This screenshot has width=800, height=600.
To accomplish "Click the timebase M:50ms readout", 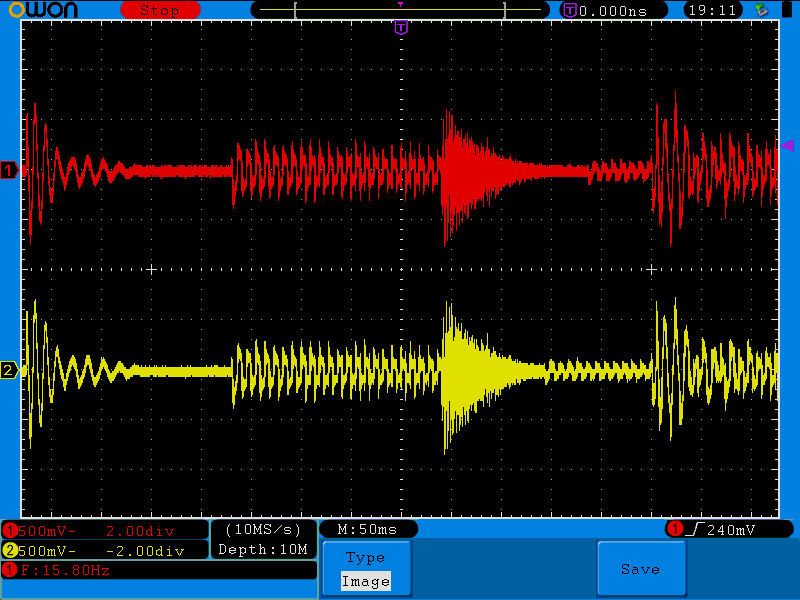I will (x=367, y=530).
